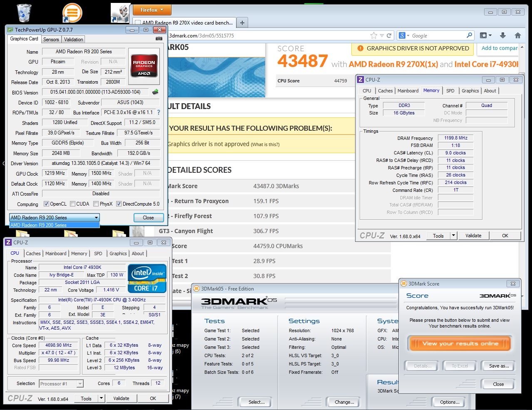The width and height of the screenshot is (532, 410).
Task: Click the Google search input field
Action: (437, 35)
